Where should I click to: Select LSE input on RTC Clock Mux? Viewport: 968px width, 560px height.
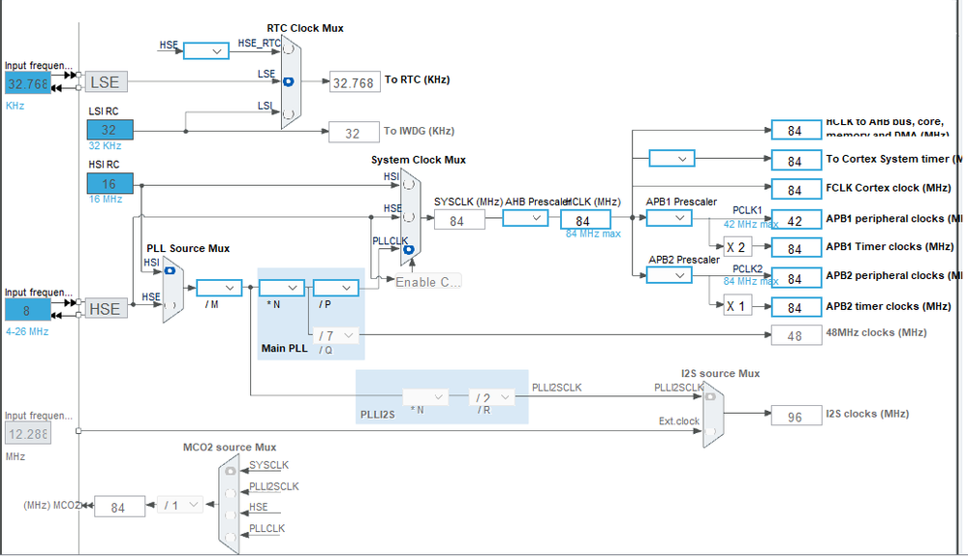click(289, 81)
